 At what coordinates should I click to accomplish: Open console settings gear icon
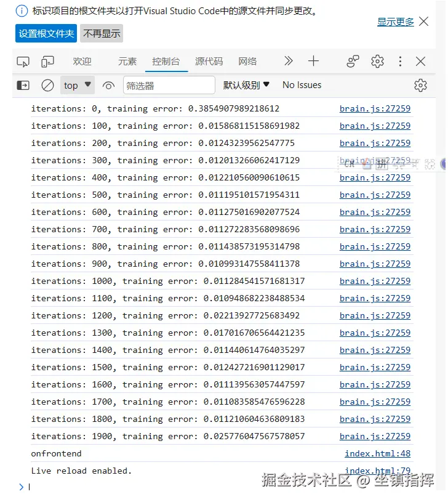(420, 85)
